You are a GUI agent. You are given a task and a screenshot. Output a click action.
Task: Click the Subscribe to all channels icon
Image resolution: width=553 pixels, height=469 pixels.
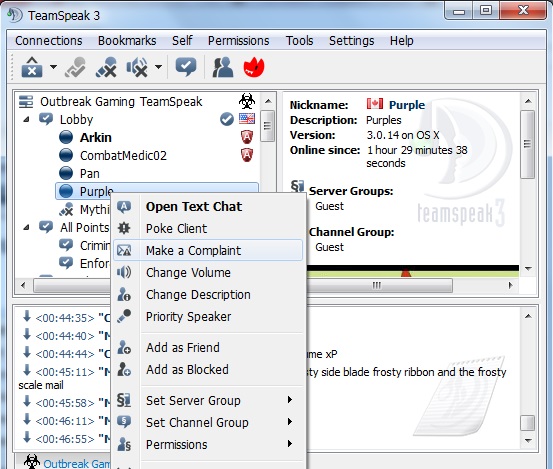75,67
